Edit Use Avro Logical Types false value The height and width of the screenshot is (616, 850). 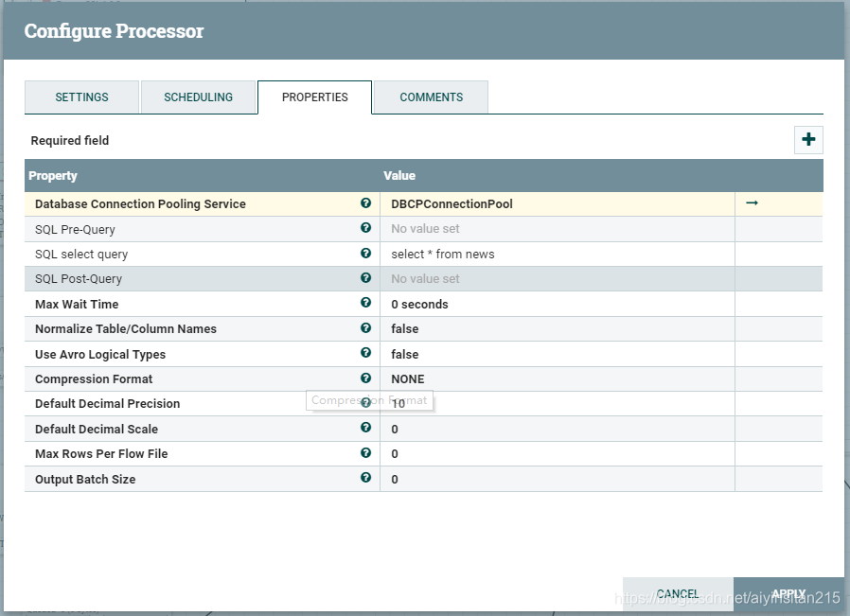point(558,354)
